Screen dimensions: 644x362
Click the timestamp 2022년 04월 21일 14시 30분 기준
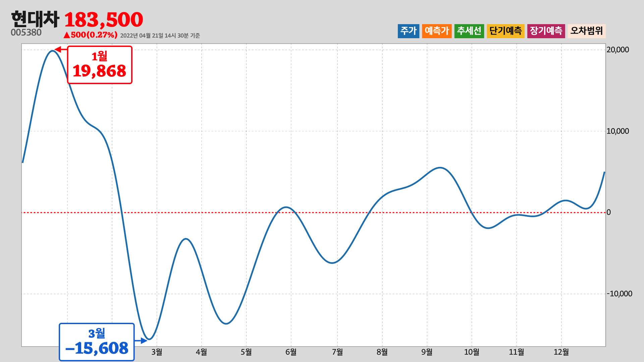click(x=160, y=36)
